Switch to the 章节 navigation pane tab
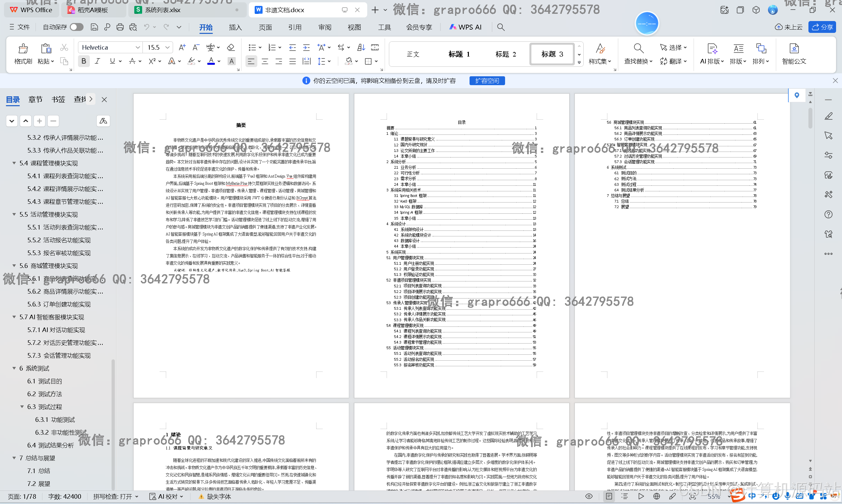 point(35,100)
